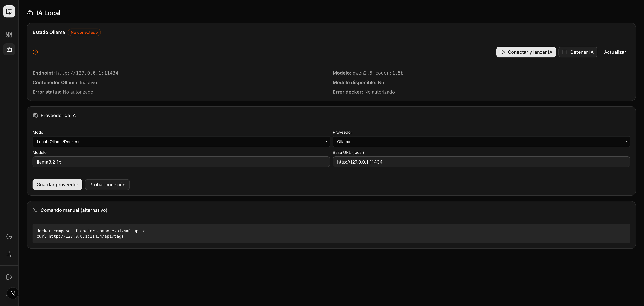Toggle dark mode with the moon icon
644x306 pixels.
(x=9, y=236)
